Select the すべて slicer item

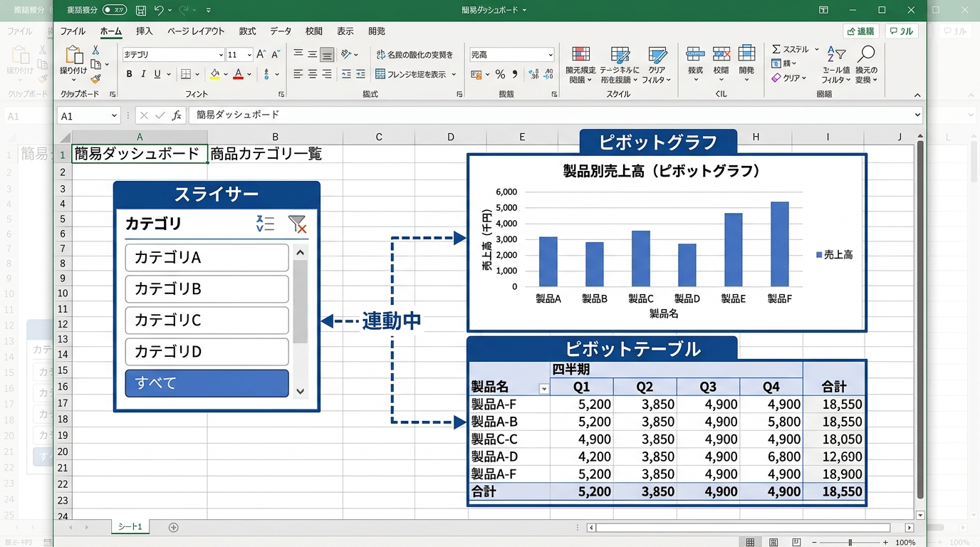(207, 383)
